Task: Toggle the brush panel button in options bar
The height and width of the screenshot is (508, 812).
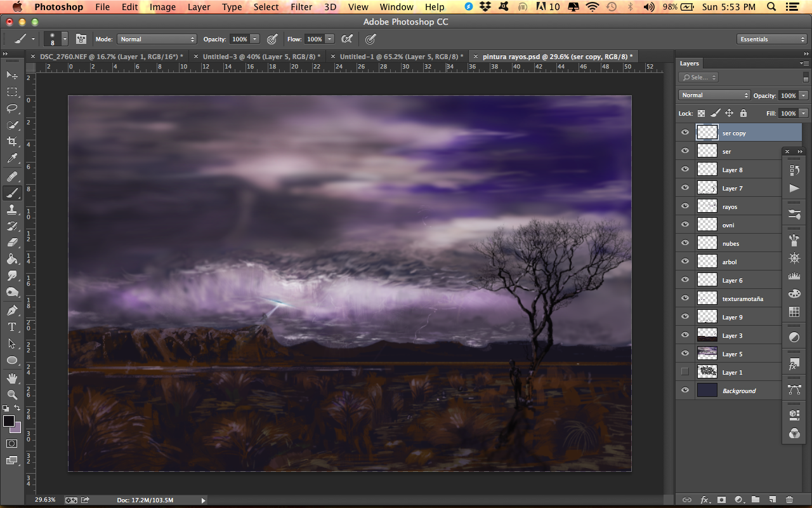Action: pyautogui.click(x=81, y=39)
